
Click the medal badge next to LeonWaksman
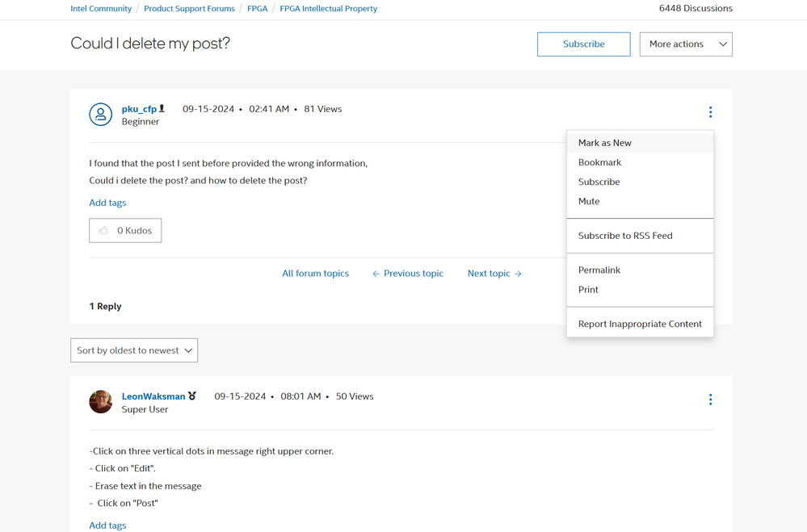[192, 396]
